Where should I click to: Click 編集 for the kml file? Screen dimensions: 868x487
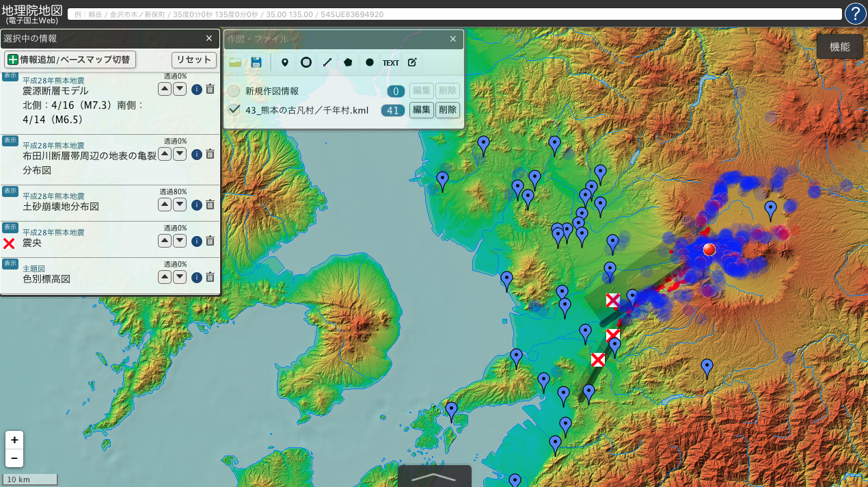(422, 109)
